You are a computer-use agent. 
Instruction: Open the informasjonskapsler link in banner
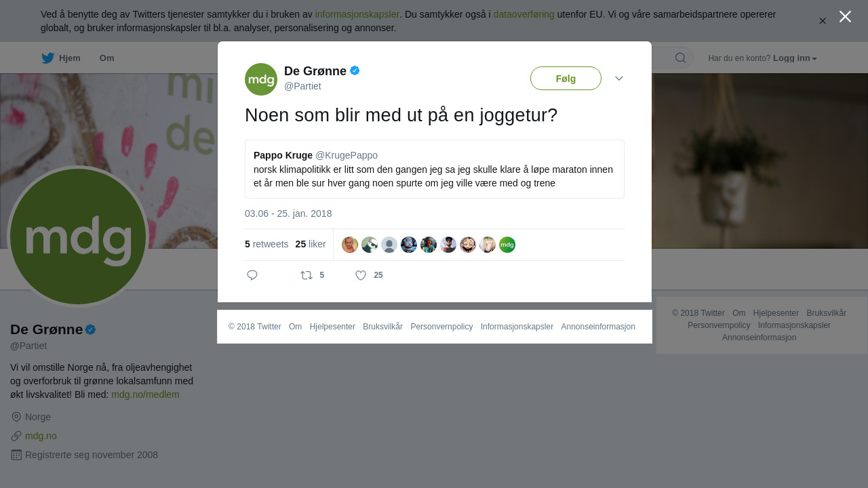tap(357, 14)
